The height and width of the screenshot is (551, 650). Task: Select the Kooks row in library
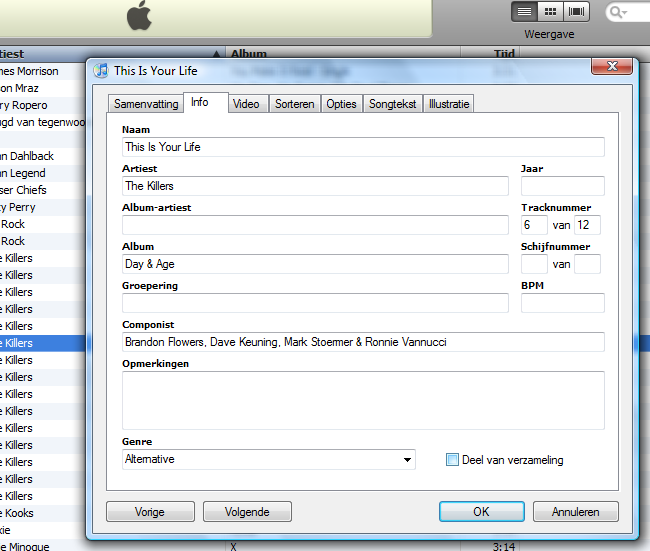42,513
